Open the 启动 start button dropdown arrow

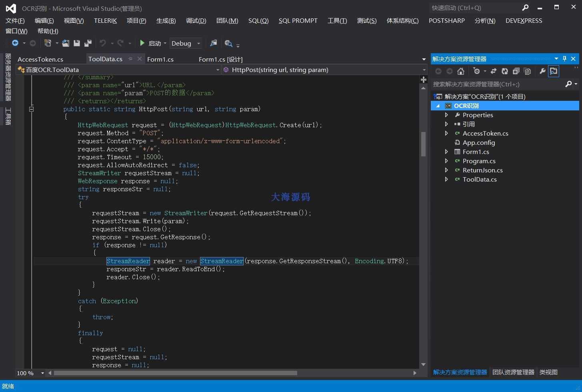tap(165, 43)
